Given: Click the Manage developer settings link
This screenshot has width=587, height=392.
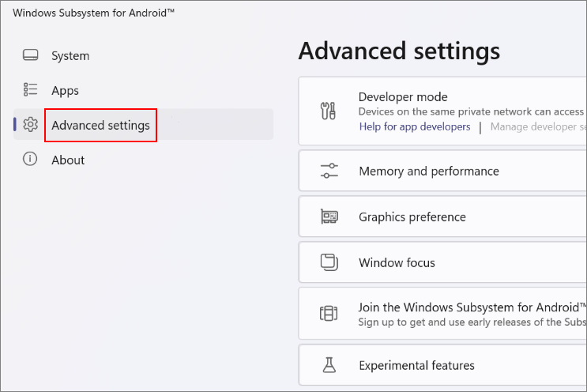Looking at the screenshot, I should 537,127.
